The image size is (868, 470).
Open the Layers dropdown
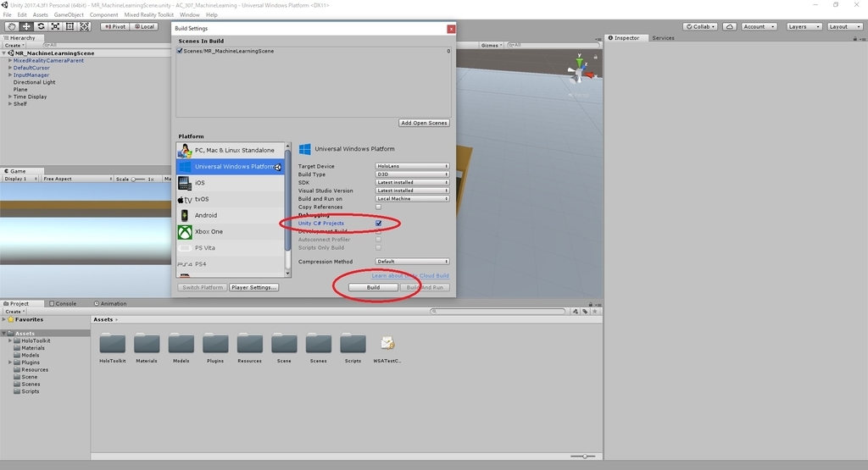coord(804,26)
